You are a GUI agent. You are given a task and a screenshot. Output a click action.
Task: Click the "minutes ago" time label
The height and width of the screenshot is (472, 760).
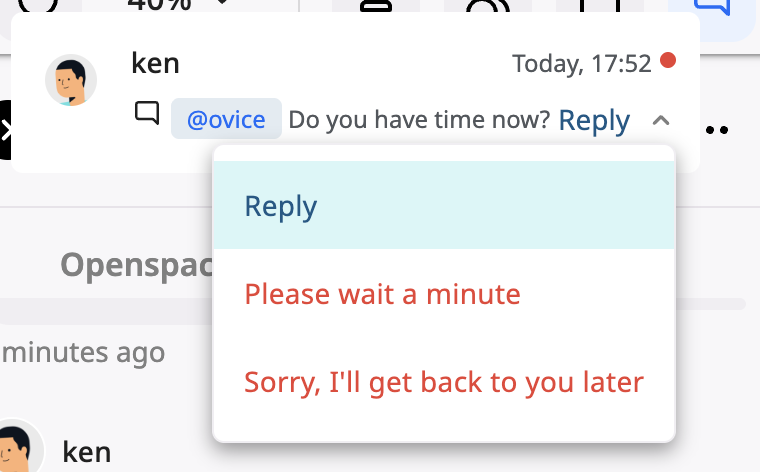coord(82,352)
